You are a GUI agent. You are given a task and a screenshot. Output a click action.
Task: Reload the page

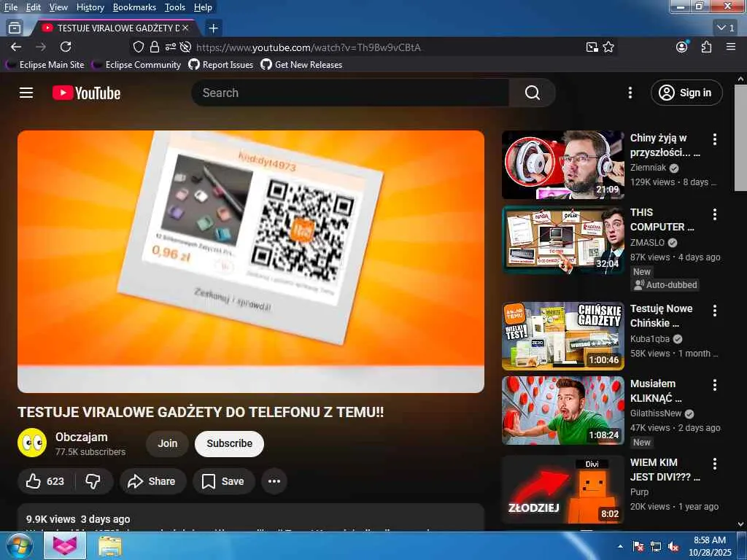click(66, 47)
